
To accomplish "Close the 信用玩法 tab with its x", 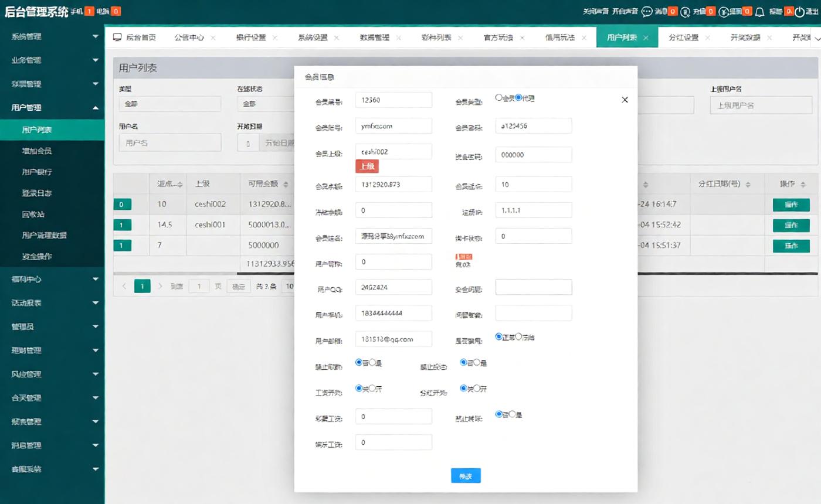I will (x=584, y=38).
